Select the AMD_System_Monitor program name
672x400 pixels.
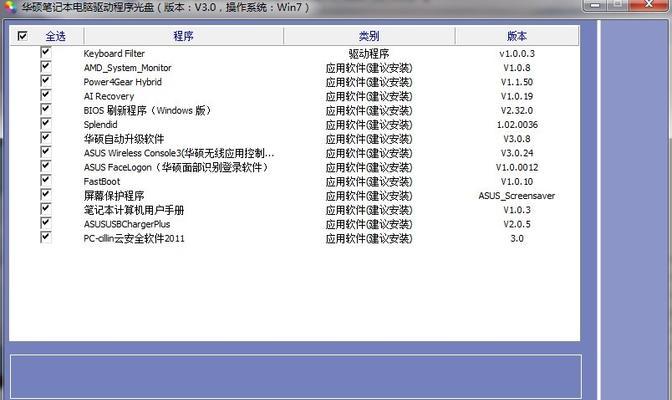(127, 68)
